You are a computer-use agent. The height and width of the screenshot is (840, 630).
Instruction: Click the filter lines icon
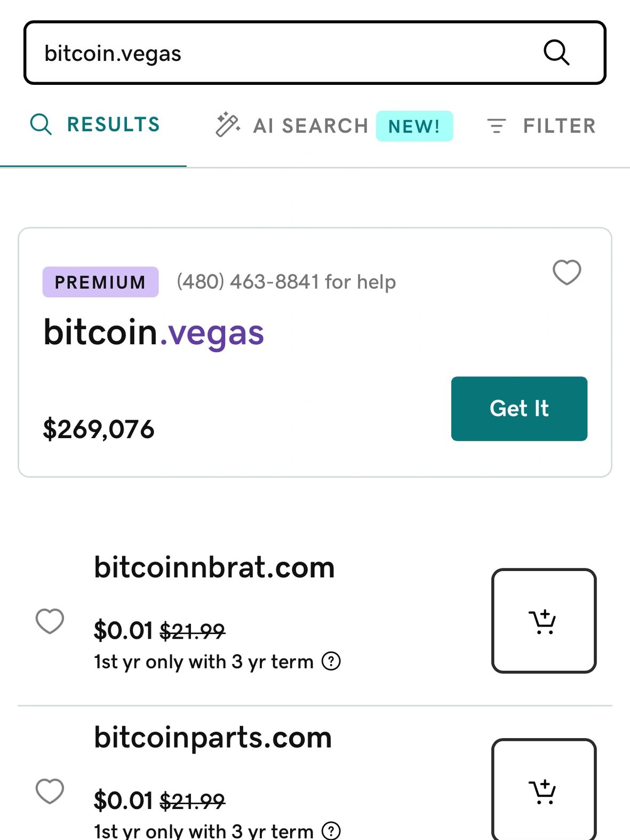(x=497, y=126)
